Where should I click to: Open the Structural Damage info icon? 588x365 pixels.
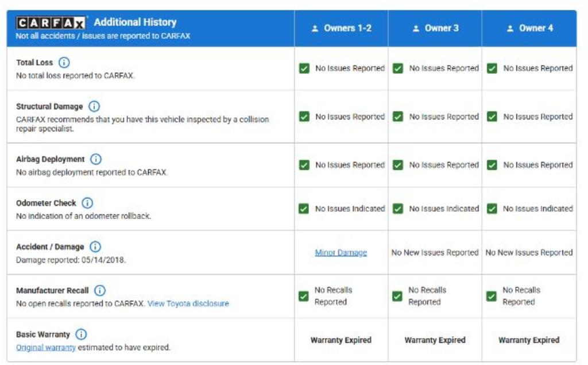coord(94,106)
